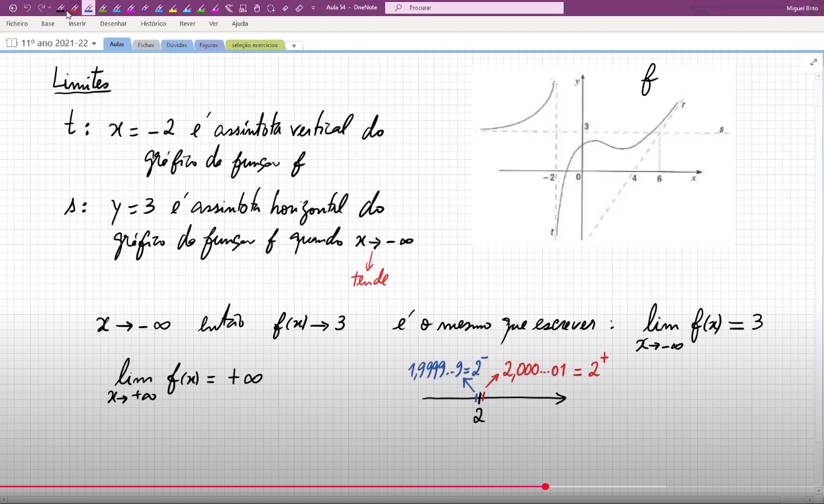Open the Ficheiro menu
Viewport: 824px width, 504px height.
[x=17, y=23]
